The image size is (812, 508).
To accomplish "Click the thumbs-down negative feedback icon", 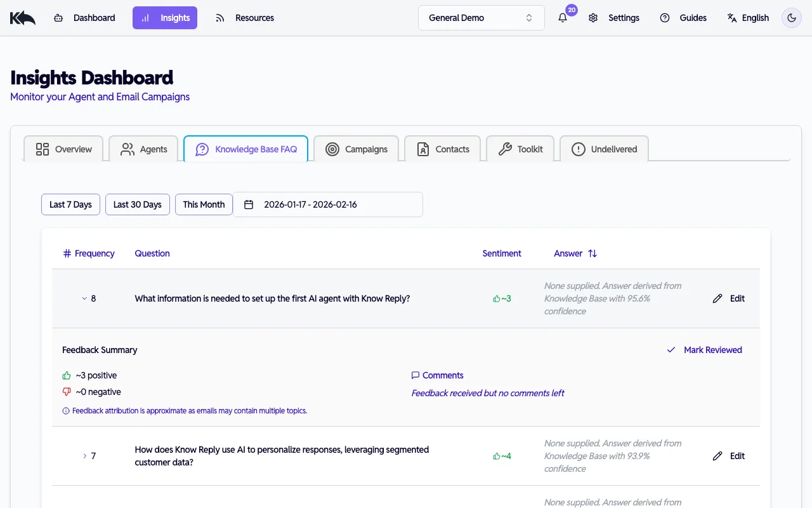I will pos(66,392).
